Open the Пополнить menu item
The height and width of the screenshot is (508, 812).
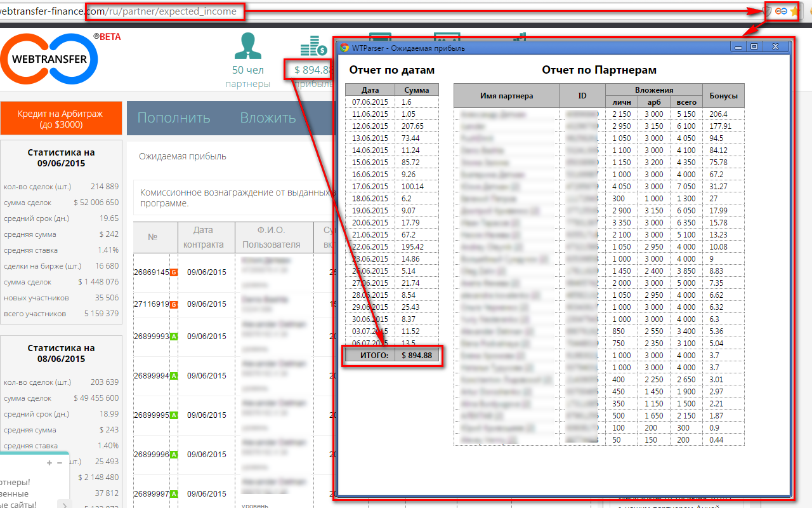174,117
